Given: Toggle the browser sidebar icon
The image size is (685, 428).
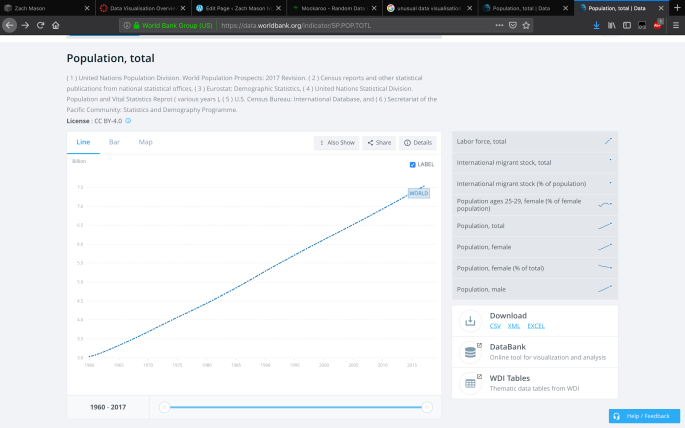Looking at the screenshot, I should coord(627,25).
